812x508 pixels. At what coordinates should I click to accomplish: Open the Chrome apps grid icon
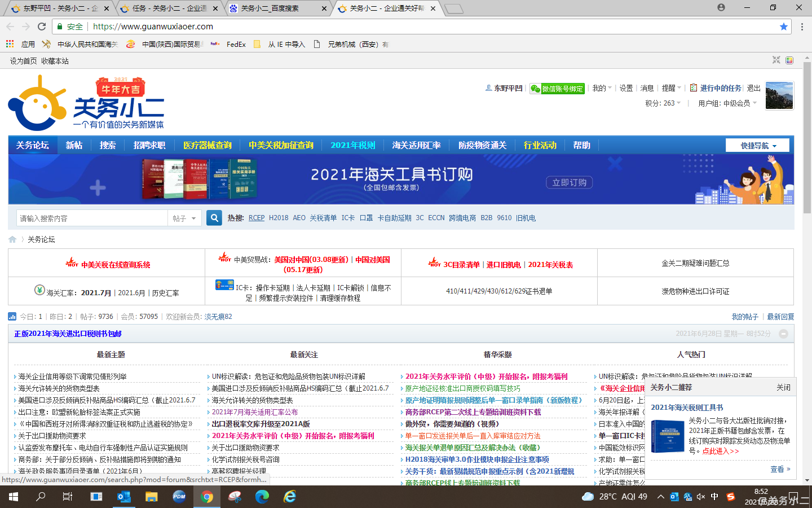click(x=10, y=44)
